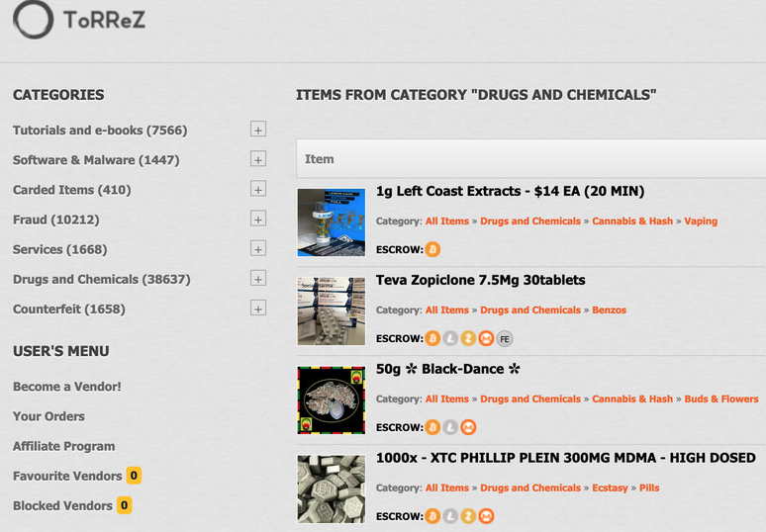Click Bitcoin icon on Black-Dance listing
Image resolution: width=766 pixels, height=532 pixels.
click(x=432, y=427)
